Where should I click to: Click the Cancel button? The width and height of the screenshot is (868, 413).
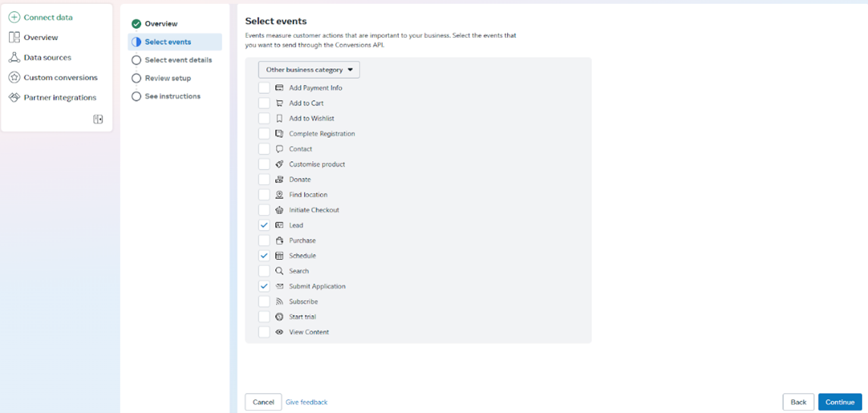264,402
